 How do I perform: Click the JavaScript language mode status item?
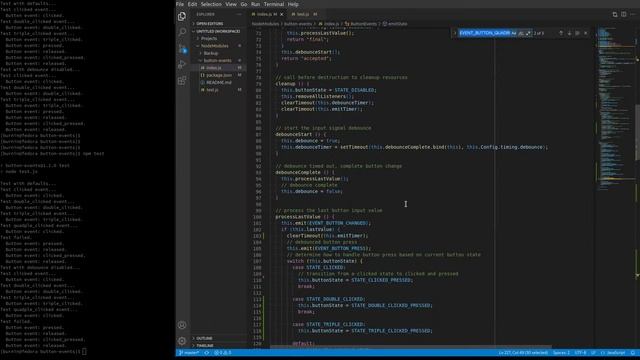pos(613,353)
